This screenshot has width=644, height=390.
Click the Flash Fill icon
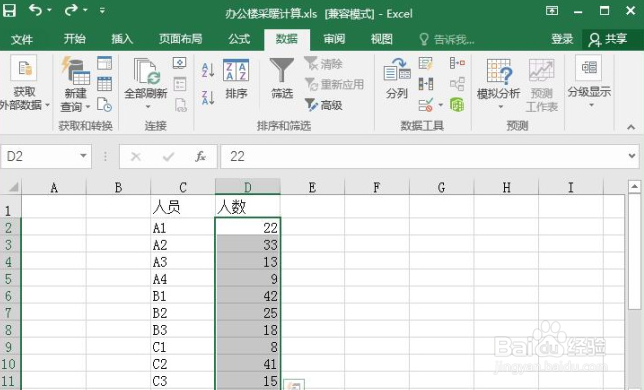click(426, 63)
